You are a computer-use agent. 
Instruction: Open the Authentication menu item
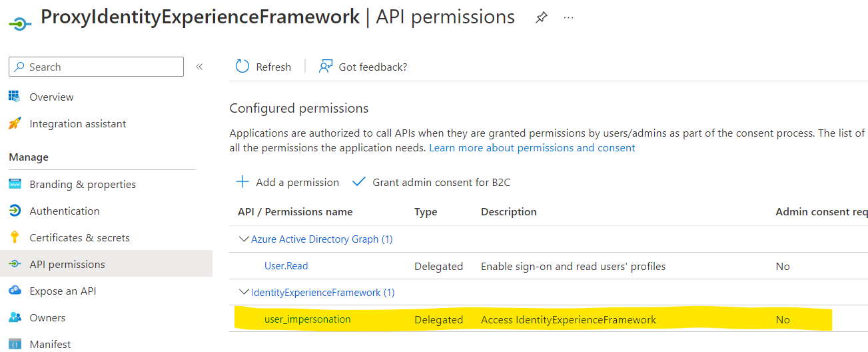pyautogui.click(x=65, y=211)
